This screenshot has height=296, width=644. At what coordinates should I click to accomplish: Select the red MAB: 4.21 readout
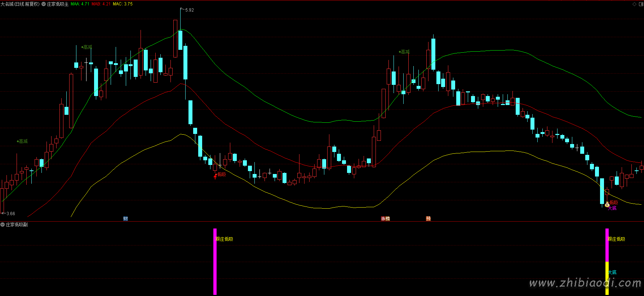101,4
